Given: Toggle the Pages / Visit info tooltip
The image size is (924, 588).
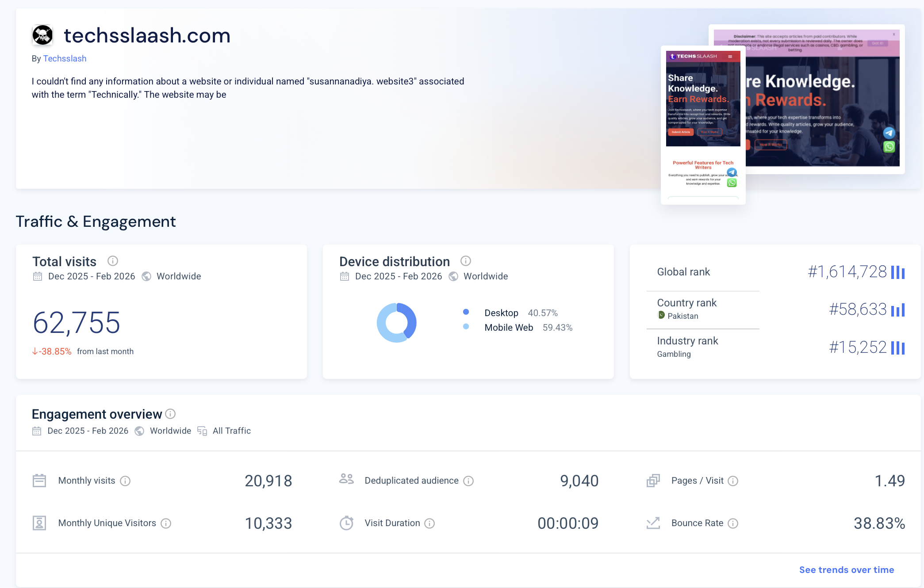Looking at the screenshot, I should (734, 481).
